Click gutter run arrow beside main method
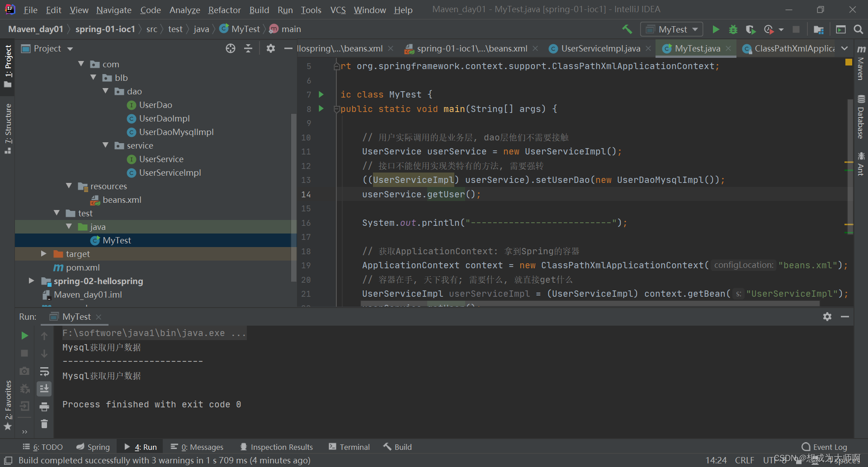Image resolution: width=868 pixels, height=467 pixels. (321, 108)
